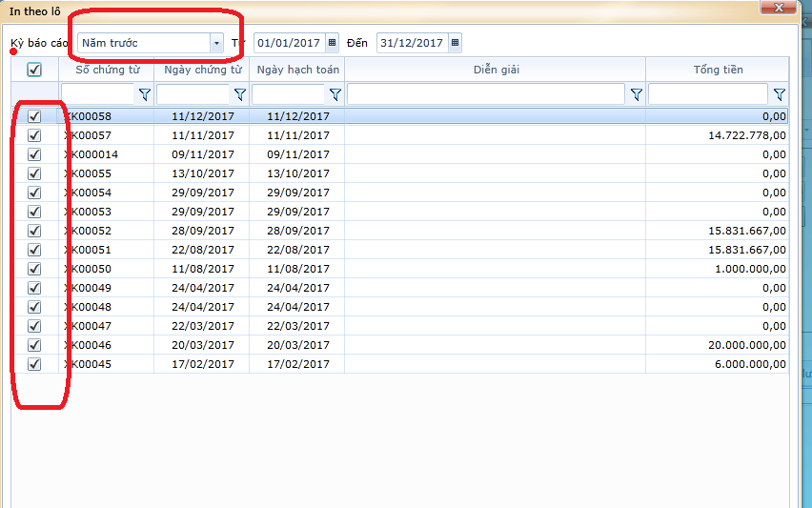
Task: Click voucher date 17/02/2017 cell
Action: (x=202, y=364)
